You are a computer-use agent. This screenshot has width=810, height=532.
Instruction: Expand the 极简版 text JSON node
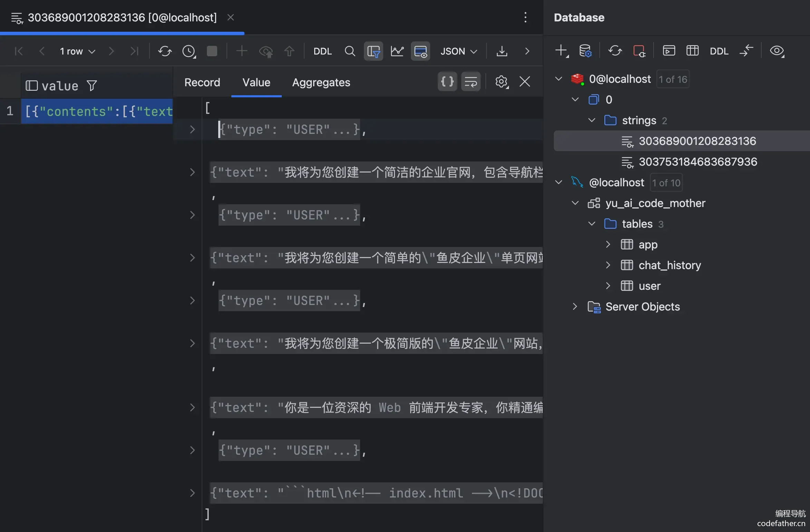click(192, 343)
